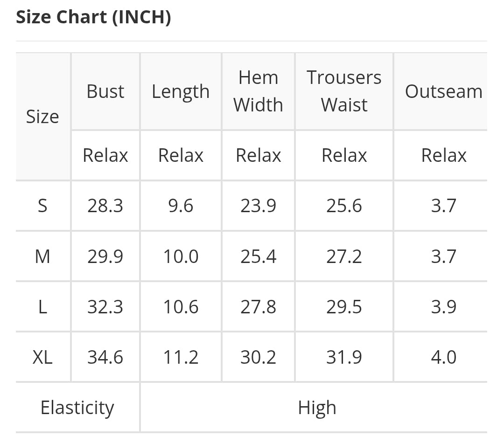This screenshot has height=443, width=504.
Task: Click hem width value 27.8 for L
Action: 258,307
